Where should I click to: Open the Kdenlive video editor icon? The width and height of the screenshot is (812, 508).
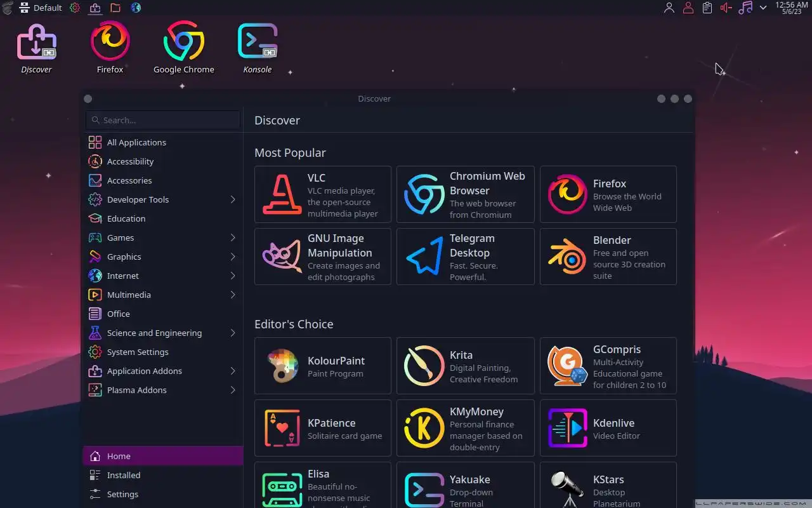click(x=567, y=428)
